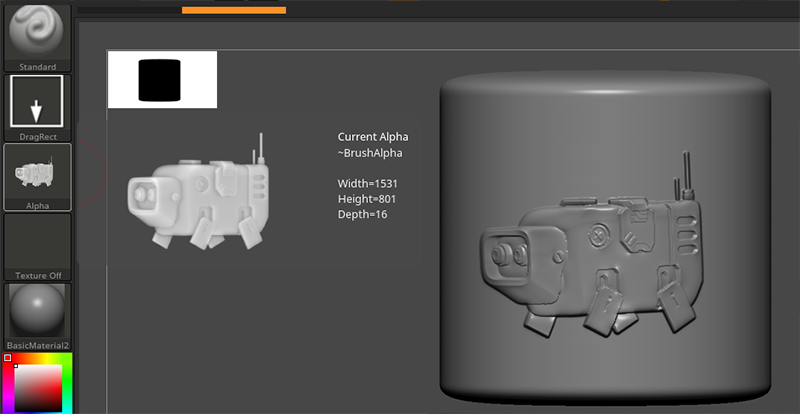
Task: Click the black cylinder alpha preview thumbnail
Action: click(x=161, y=79)
